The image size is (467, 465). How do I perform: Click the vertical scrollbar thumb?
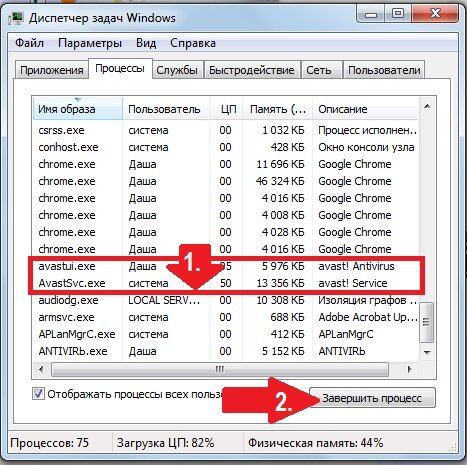(427, 322)
